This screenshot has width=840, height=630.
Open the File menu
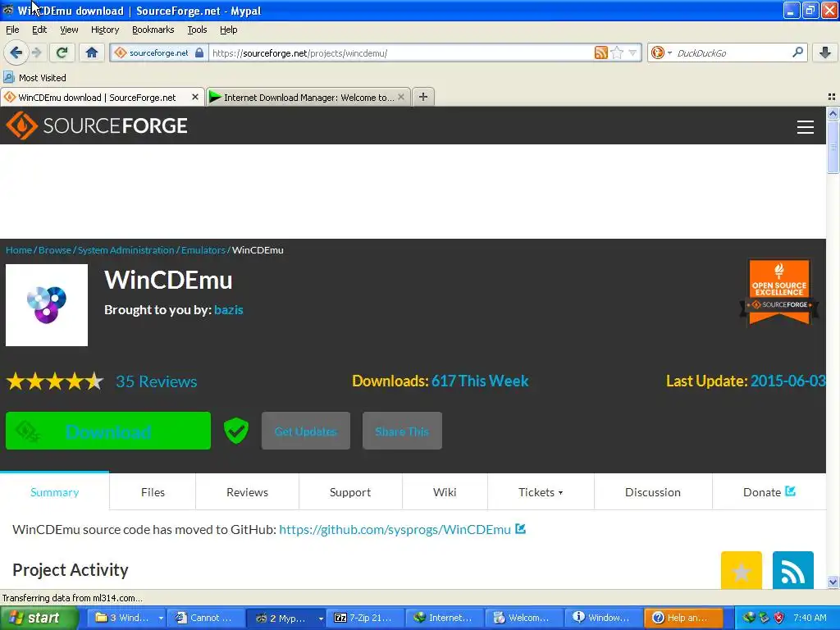[12, 30]
